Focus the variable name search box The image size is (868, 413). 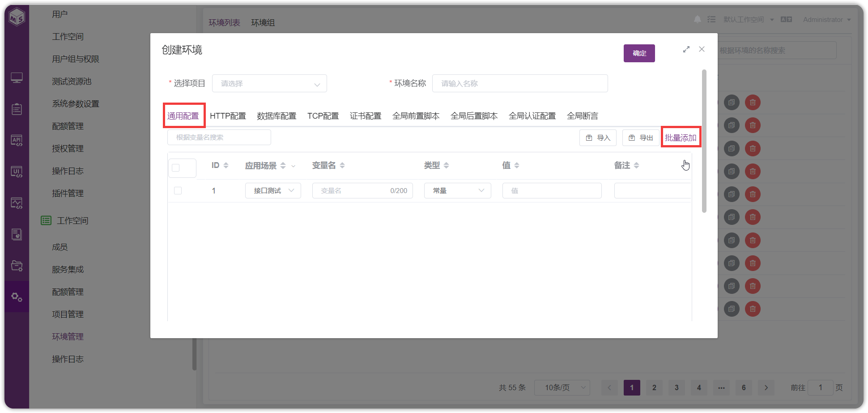219,137
